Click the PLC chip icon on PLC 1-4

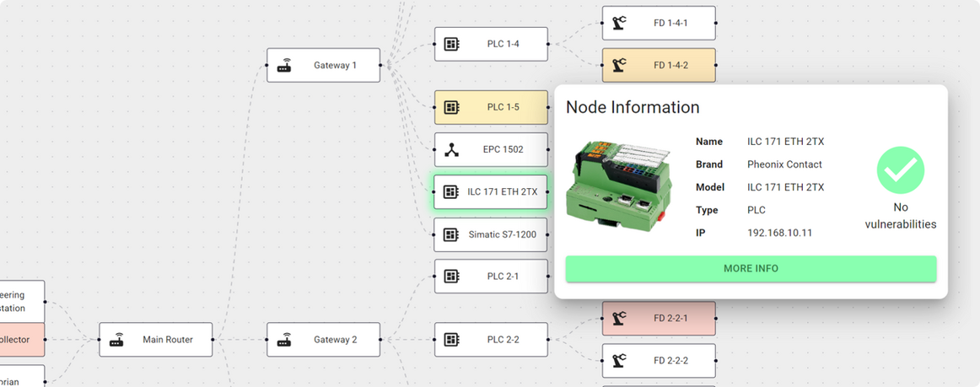point(452,44)
